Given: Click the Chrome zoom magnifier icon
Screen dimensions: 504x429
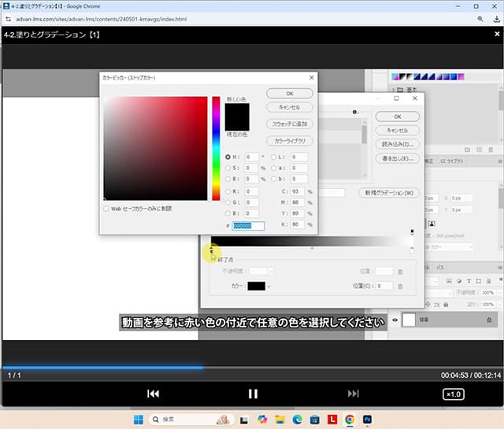Looking at the screenshot, I should click(x=480, y=17).
